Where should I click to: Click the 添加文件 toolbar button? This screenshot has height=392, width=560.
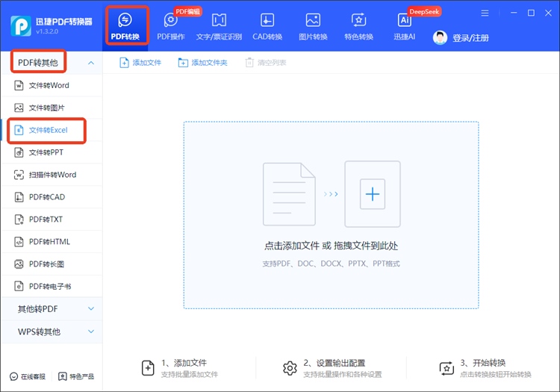(140, 63)
